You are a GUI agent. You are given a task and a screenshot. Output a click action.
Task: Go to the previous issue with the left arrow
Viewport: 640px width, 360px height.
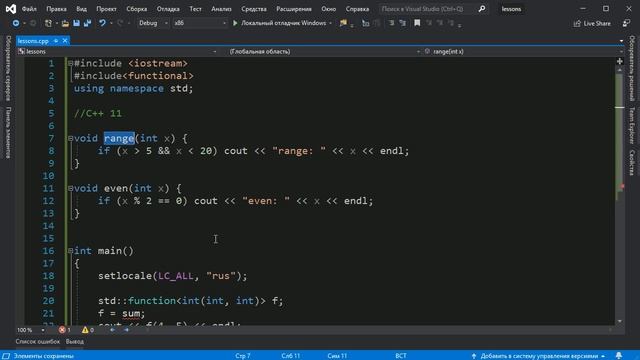(112, 330)
